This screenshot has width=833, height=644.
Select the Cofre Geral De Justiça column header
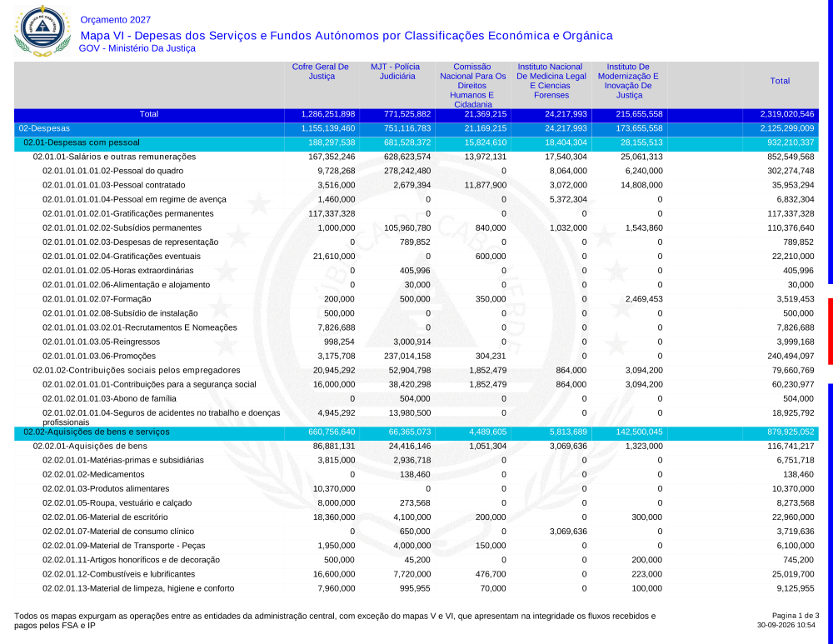pos(321,71)
